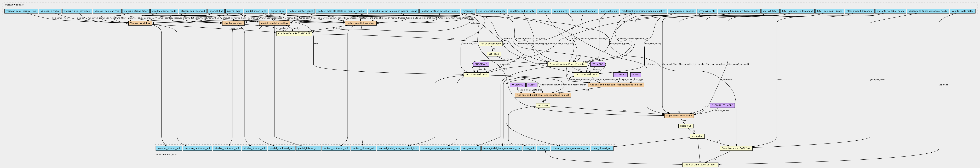Viewport: 980px width, 168px height.
Task: Select the varscan_min_coverage input node
Action: [77, 11]
